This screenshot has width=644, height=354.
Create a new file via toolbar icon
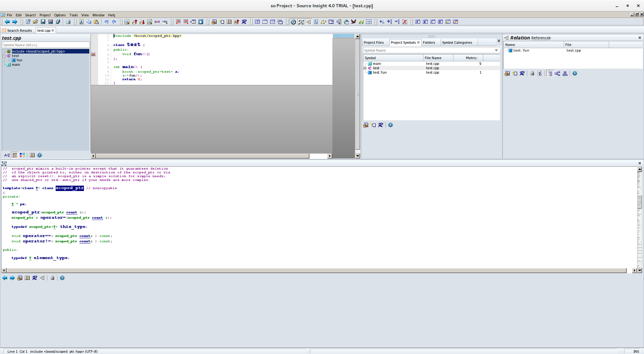(x=28, y=22)
